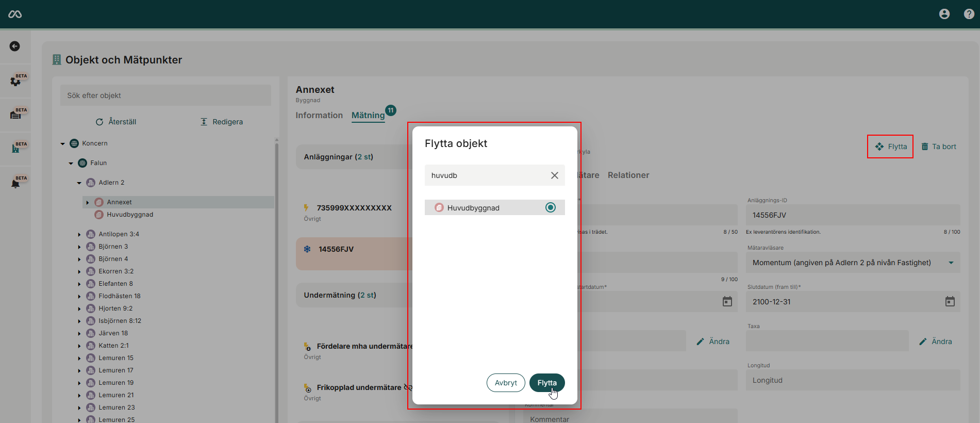Image resolution: width=980 pixels, height=423 pixels.
Task: Open the user account profile icon
Action: [x=944, y=14]
